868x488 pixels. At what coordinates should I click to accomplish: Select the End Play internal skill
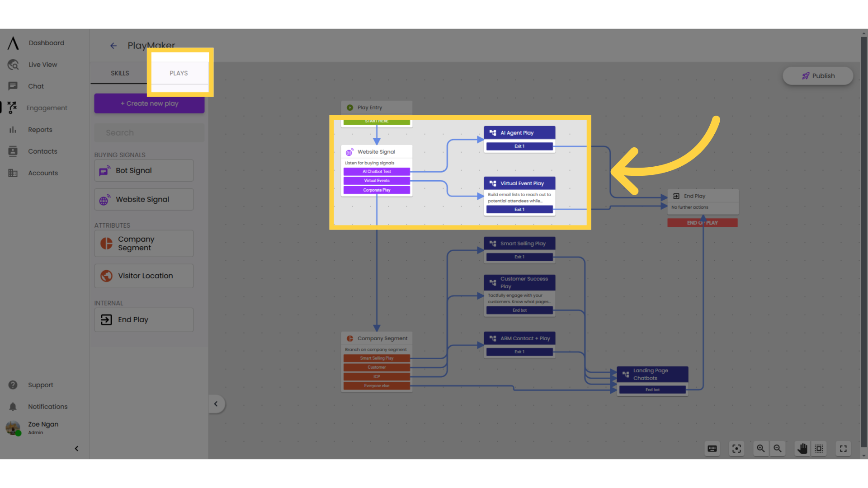point(144,320)
